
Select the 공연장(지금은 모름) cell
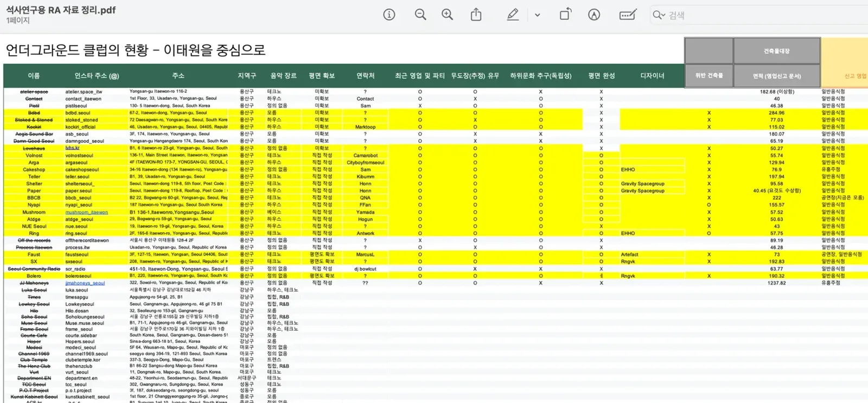(x=843, y=197)
